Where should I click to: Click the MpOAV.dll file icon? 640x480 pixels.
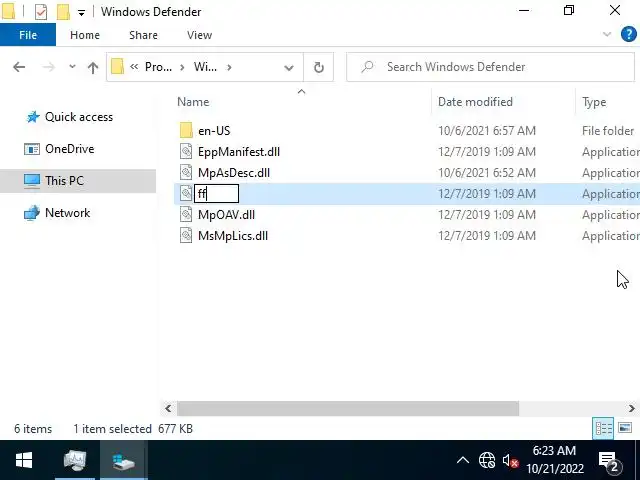[186, 215]
